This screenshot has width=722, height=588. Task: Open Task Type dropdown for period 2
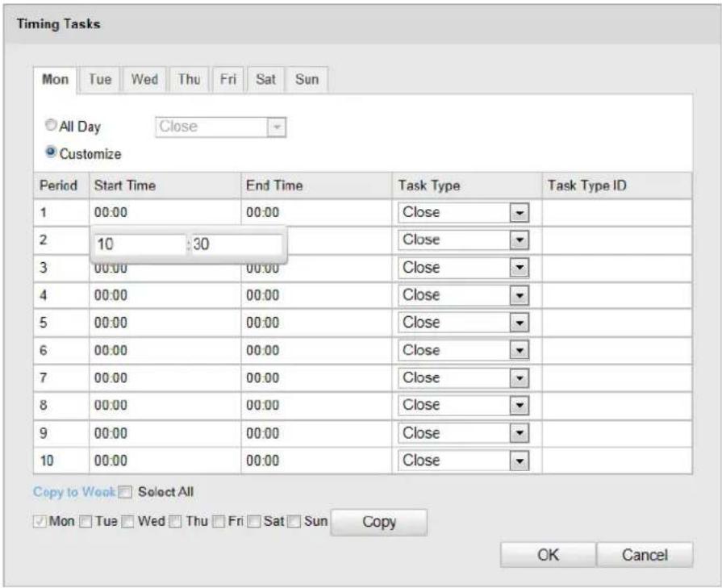463,240
